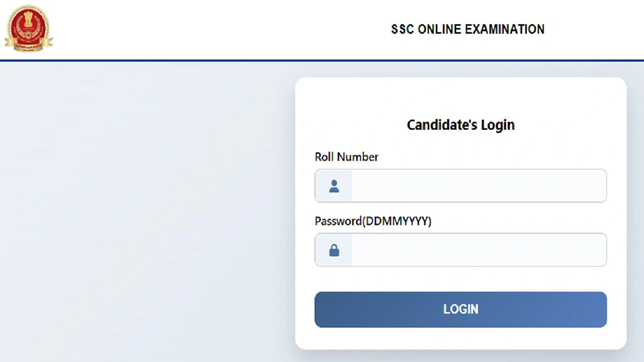Click the SSC ONLINE EXAMINATION header title
Screen dimensions: 644x362
467,29
